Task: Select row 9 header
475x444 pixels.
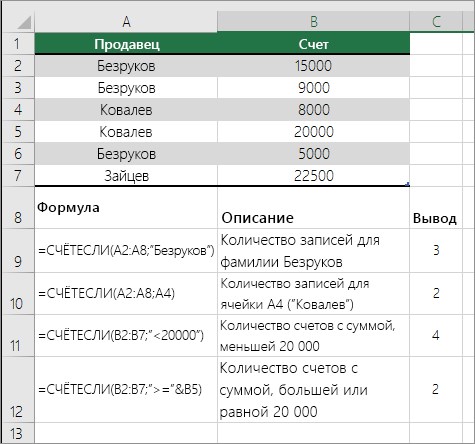Action: [x=17, y=251]
